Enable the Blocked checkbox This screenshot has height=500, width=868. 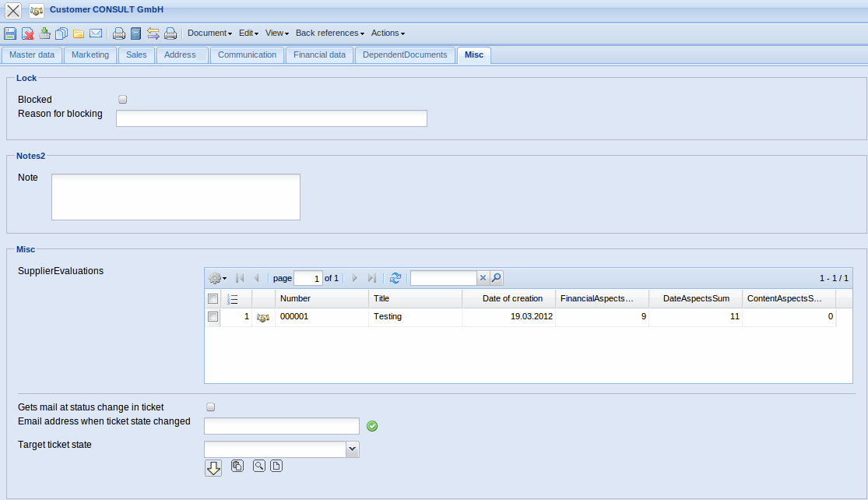(122, 100)
